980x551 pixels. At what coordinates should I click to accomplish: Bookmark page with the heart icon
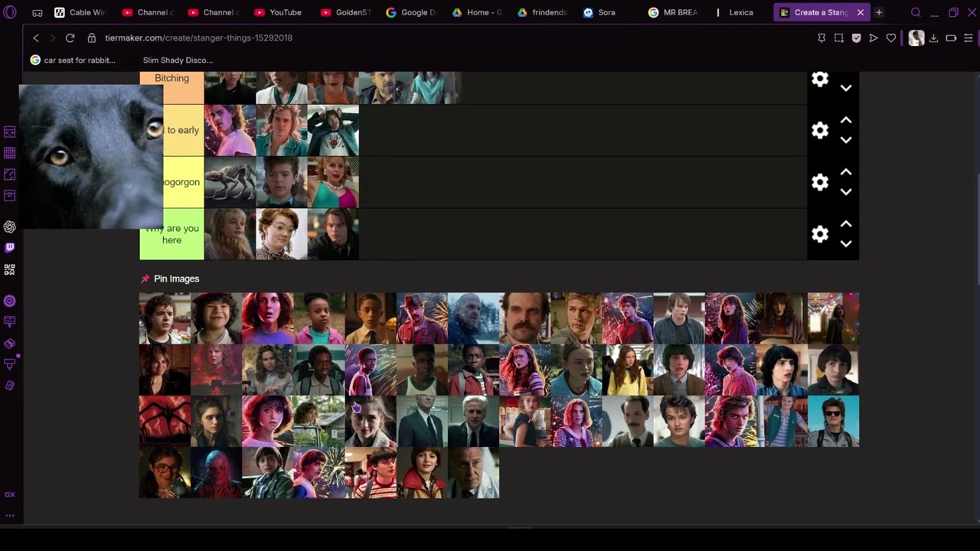tap(891, 38)
